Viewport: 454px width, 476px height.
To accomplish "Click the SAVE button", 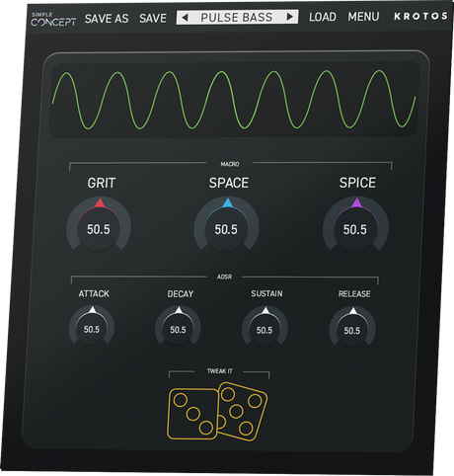I will click(x=153, y=18).
